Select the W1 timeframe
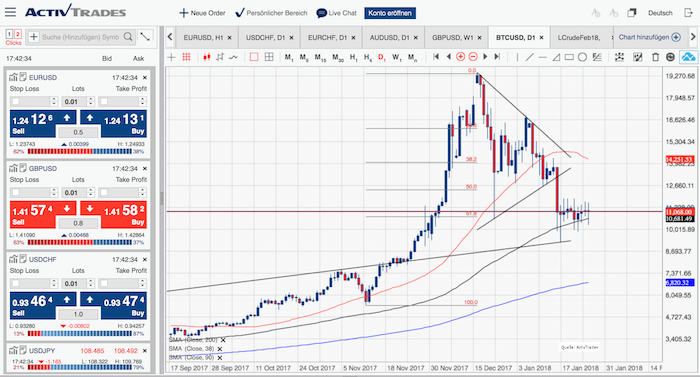The image size is (700, 377). 396,57
